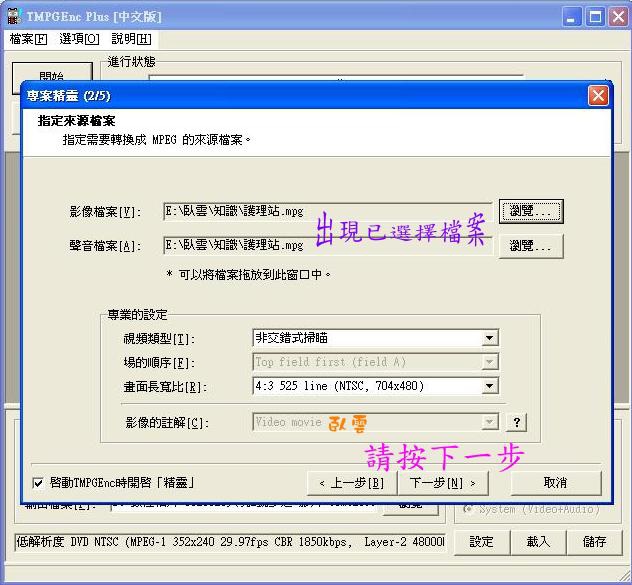The image size is (632, 585).
Task: Proceed with the 下一步[N] button
Action: coord(443,483)
